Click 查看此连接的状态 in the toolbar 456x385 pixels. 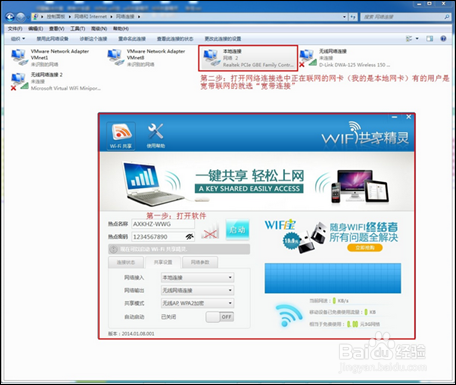point(175,39)
